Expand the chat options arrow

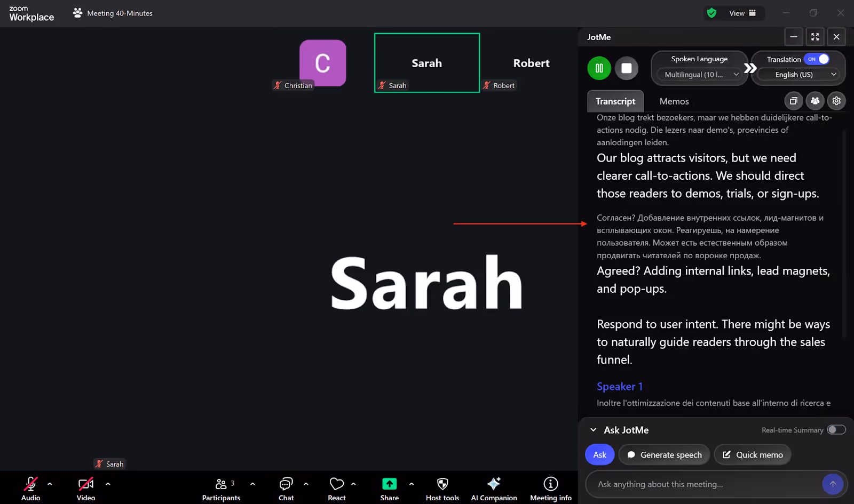[x=306, y=484]
